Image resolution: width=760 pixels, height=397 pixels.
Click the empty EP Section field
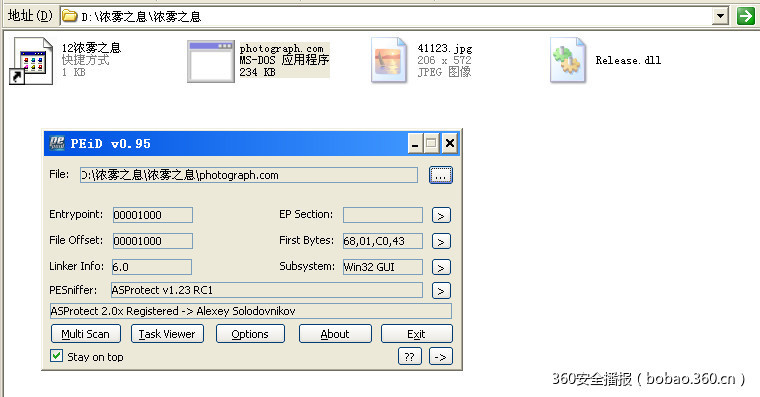[x=383, y=215]
